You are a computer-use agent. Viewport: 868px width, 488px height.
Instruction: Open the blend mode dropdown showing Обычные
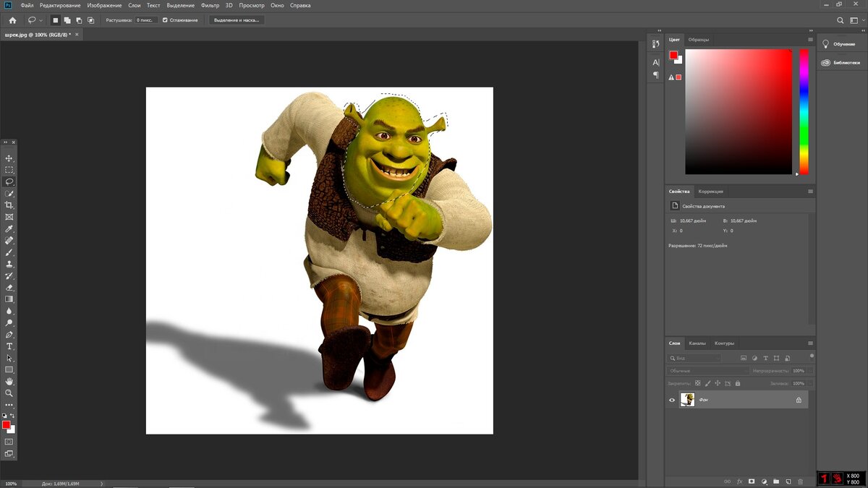coord(707,371)
